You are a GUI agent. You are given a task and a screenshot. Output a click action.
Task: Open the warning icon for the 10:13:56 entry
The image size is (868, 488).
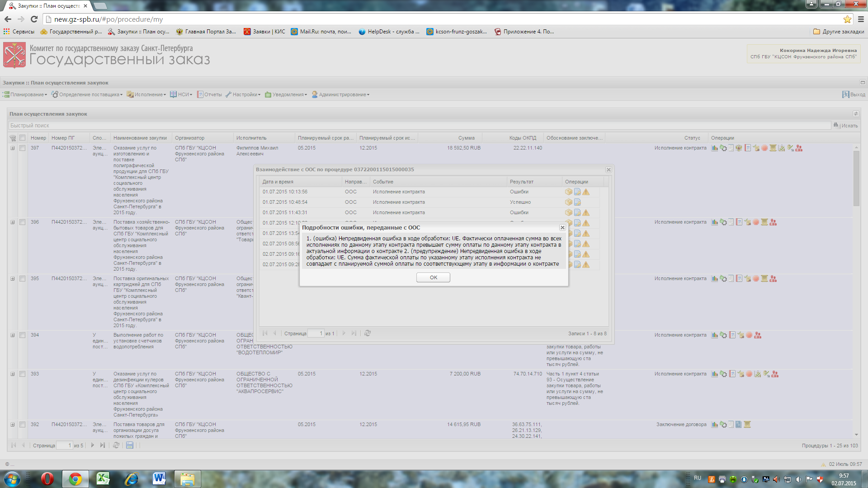[586, 192]
